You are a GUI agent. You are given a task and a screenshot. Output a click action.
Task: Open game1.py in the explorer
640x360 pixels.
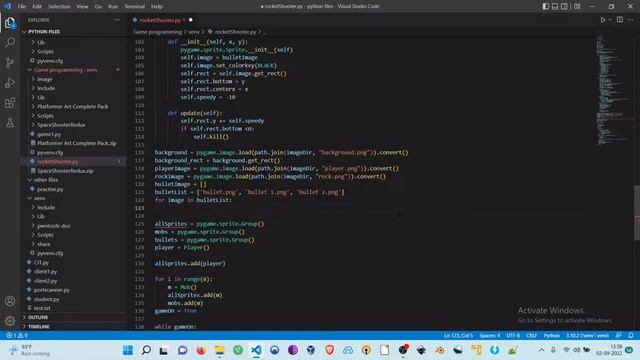(x=73, y=134)
